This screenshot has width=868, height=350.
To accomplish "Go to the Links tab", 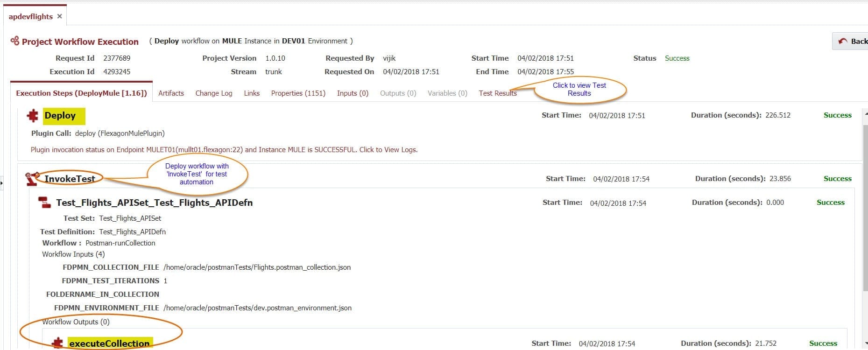I will tap(252, 93).
